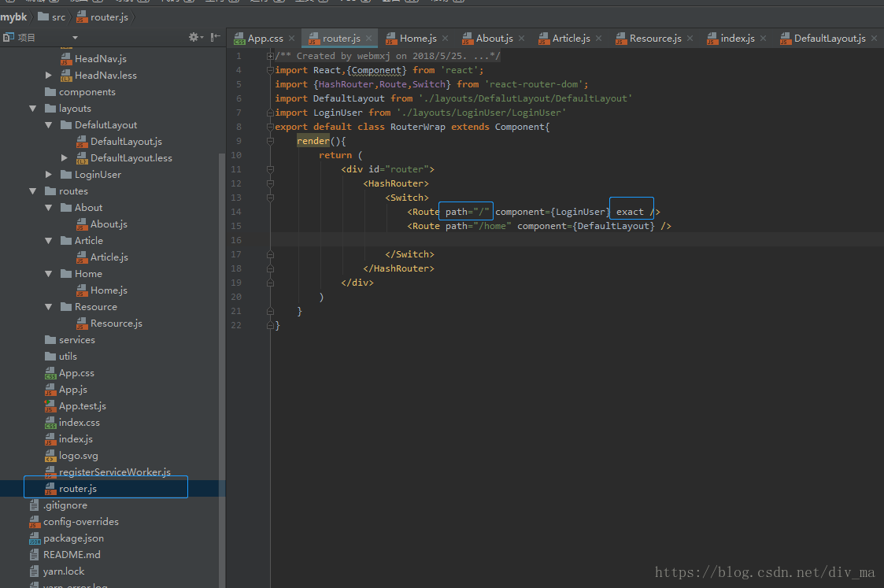Image resolution: width=884 pixels, height=588 pixels.
Task: Expand the LoginUser folder arrow
Action: [x=49, y=174]
